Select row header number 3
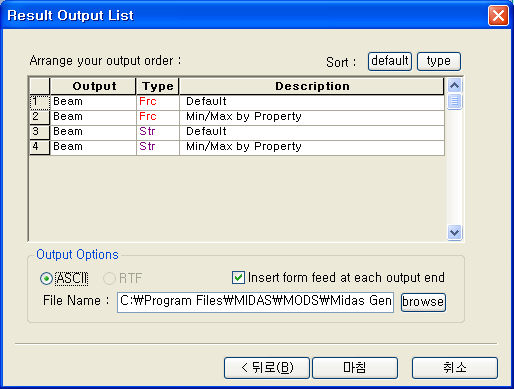 (40, 132)
